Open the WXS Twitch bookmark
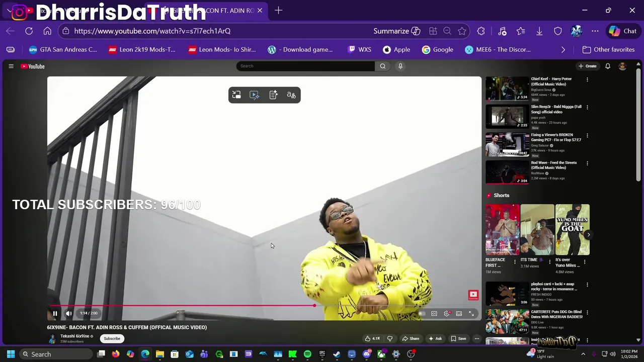 coord(359,50)
